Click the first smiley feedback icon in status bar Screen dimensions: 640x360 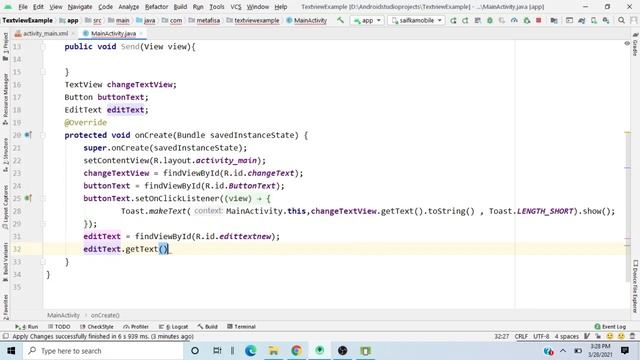click(609, 337)
